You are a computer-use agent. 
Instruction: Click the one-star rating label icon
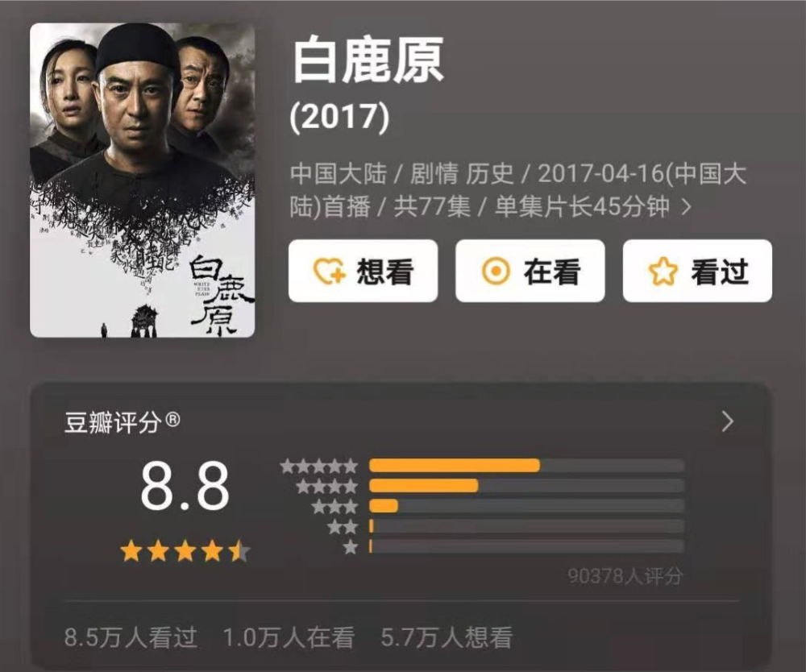[351, 547]
